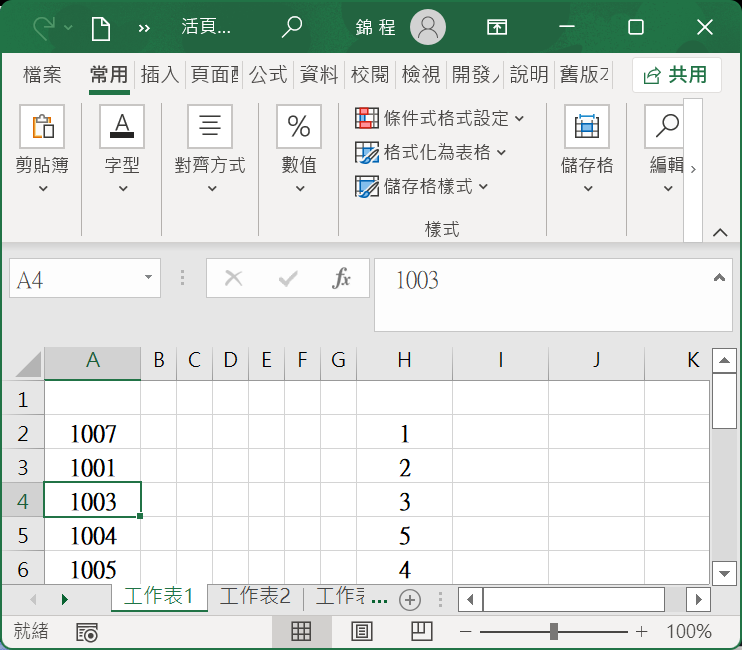The width and height of the screenshot is (742, 650).
Task: Select cell containing 1007
Action: 93,433
